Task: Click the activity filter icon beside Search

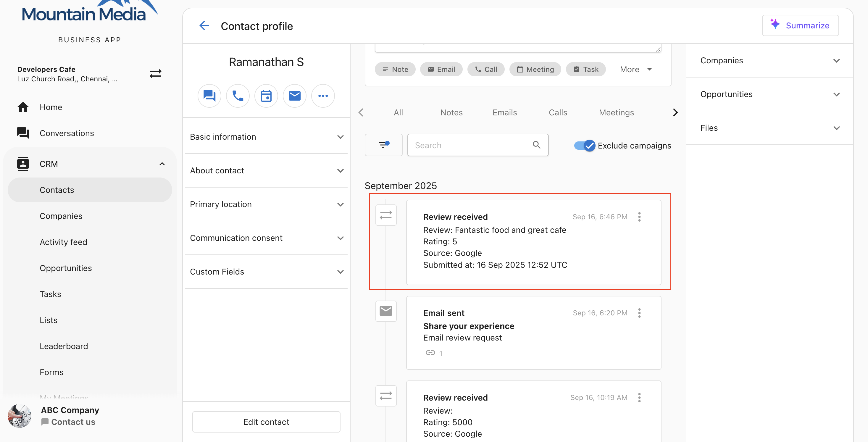Action: click(x=383, y=145)
